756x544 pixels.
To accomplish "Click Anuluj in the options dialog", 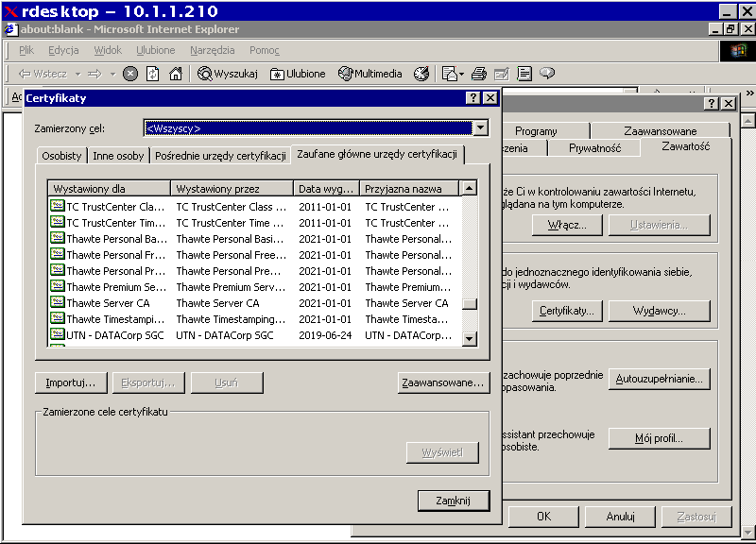I will 621,517.
